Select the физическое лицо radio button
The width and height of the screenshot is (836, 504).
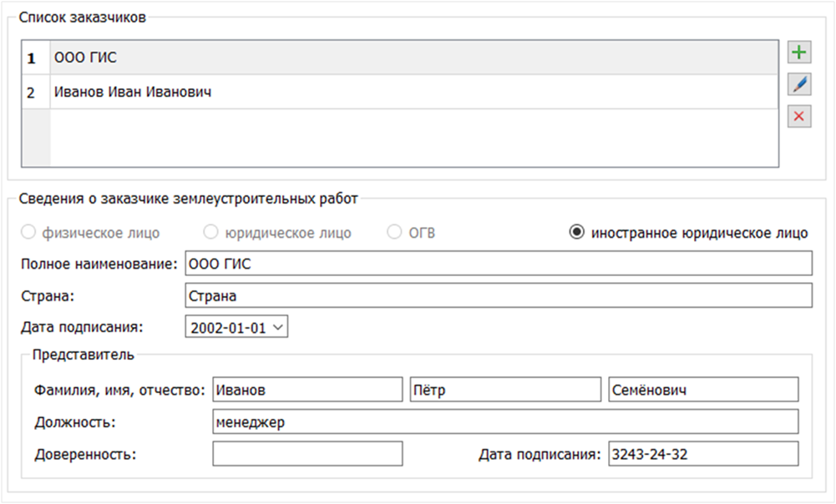point(28,233)
